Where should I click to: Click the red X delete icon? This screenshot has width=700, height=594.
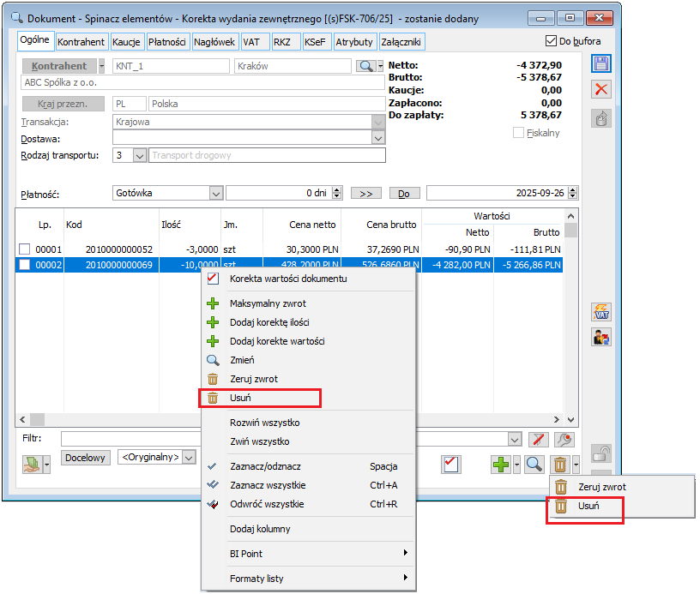pos(602,89)
